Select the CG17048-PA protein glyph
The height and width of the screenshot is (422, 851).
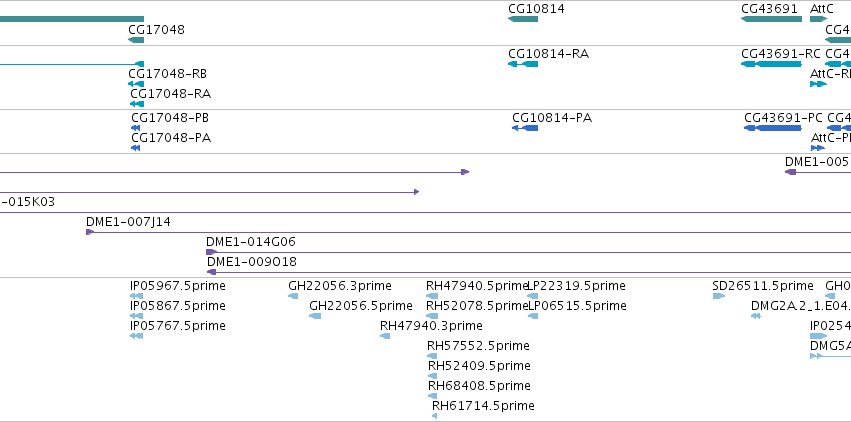click(x=136, y=148)
